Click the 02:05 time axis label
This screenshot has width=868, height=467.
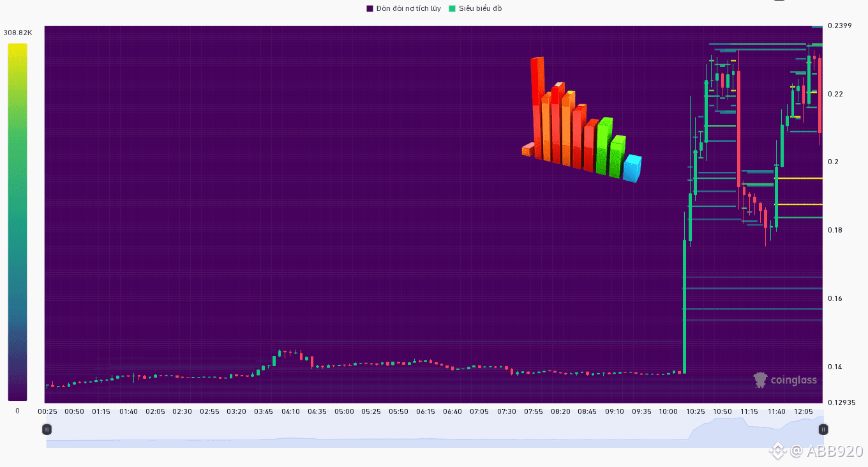pyautogui.click(x=155, y=411)
